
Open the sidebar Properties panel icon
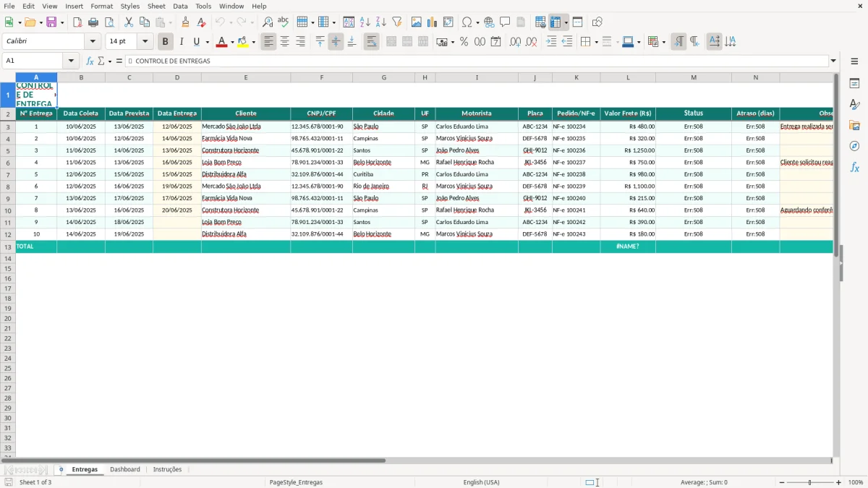pos(854,84)
